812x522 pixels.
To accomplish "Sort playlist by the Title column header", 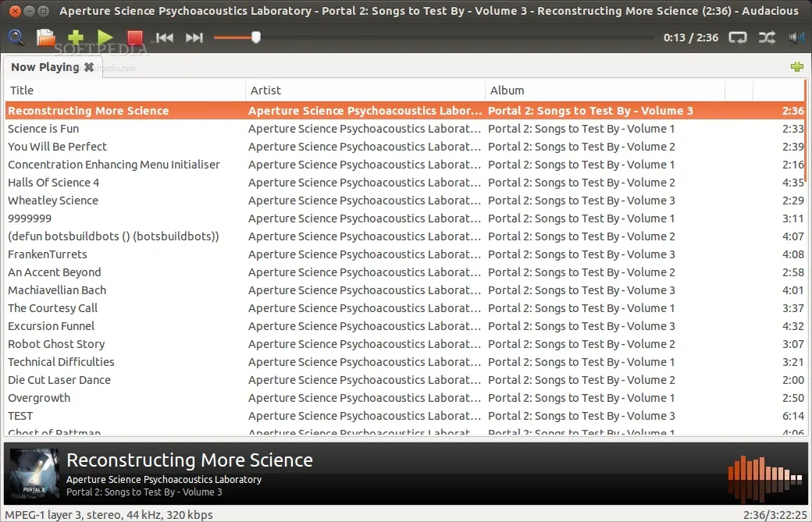I will click(125, 91).
